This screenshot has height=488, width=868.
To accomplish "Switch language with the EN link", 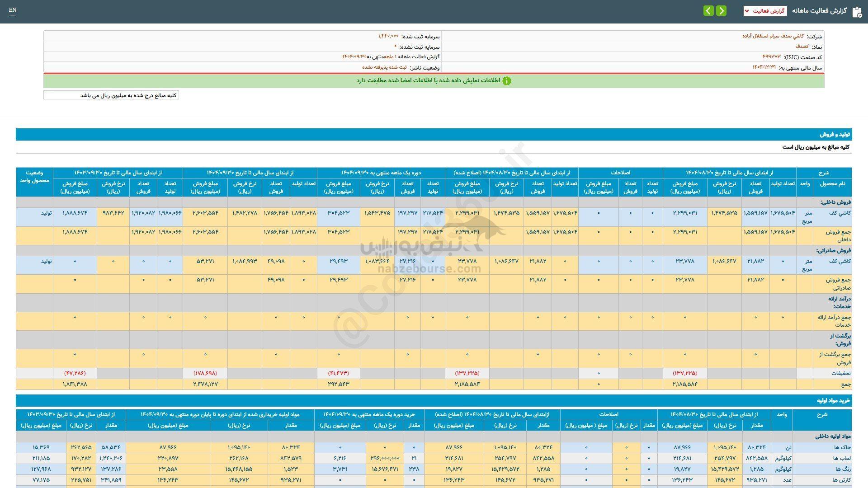I will 13,10.
